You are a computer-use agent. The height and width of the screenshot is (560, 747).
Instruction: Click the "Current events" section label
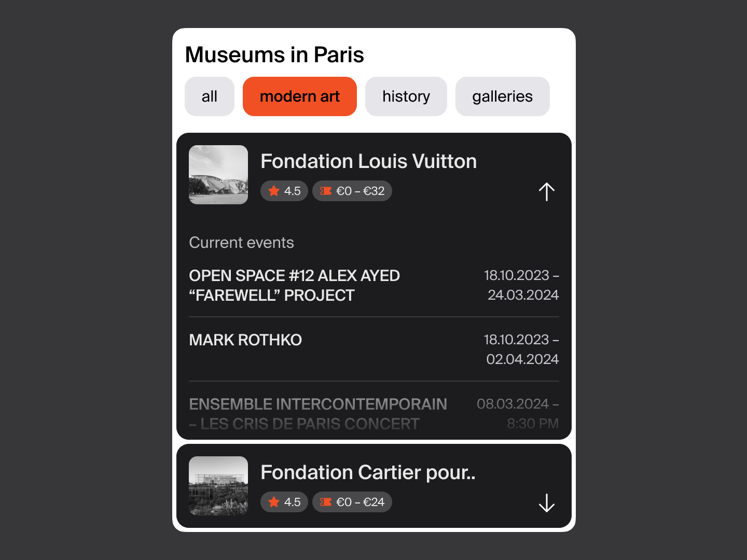[241, 243]
